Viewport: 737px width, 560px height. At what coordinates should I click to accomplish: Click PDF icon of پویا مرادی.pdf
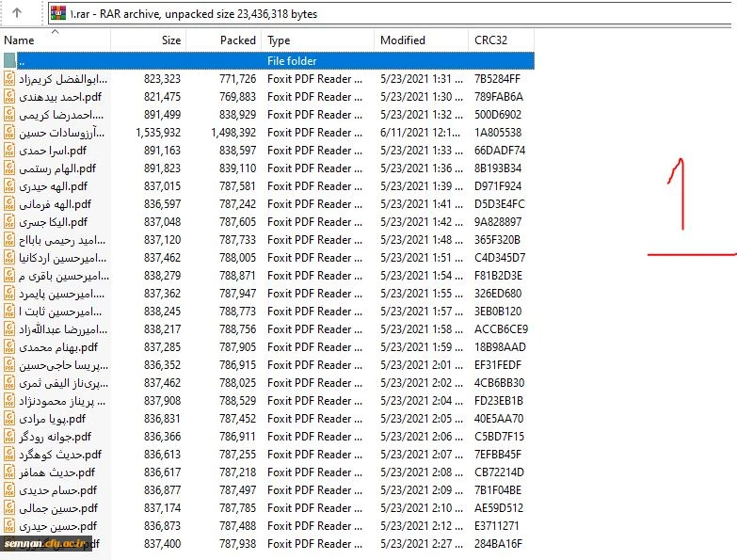9,419
